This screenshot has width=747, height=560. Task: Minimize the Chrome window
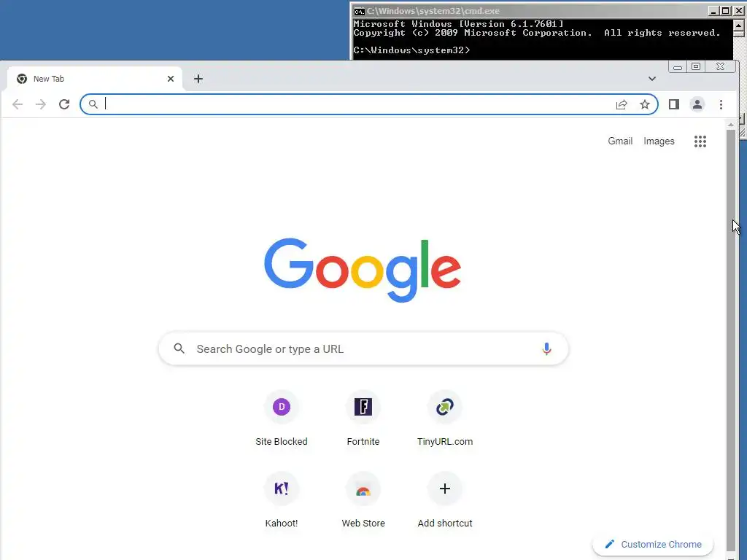click(x=678, y=66)
